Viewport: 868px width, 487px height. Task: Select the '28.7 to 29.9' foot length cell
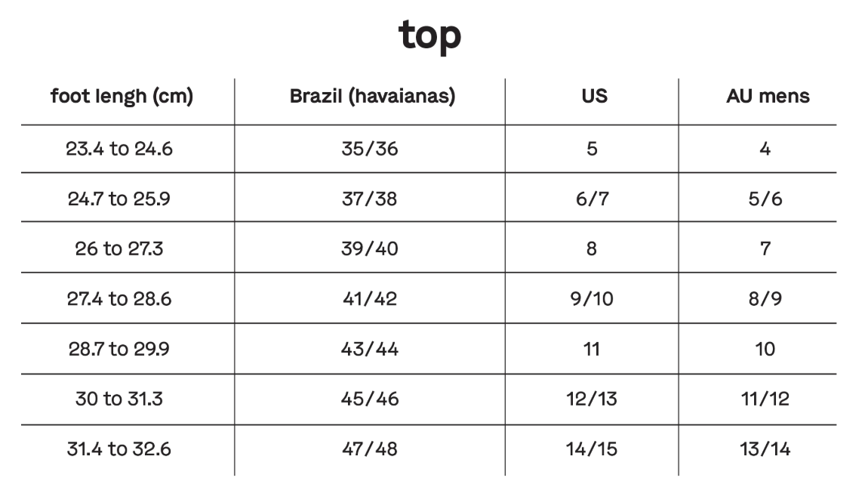[119, 349]
